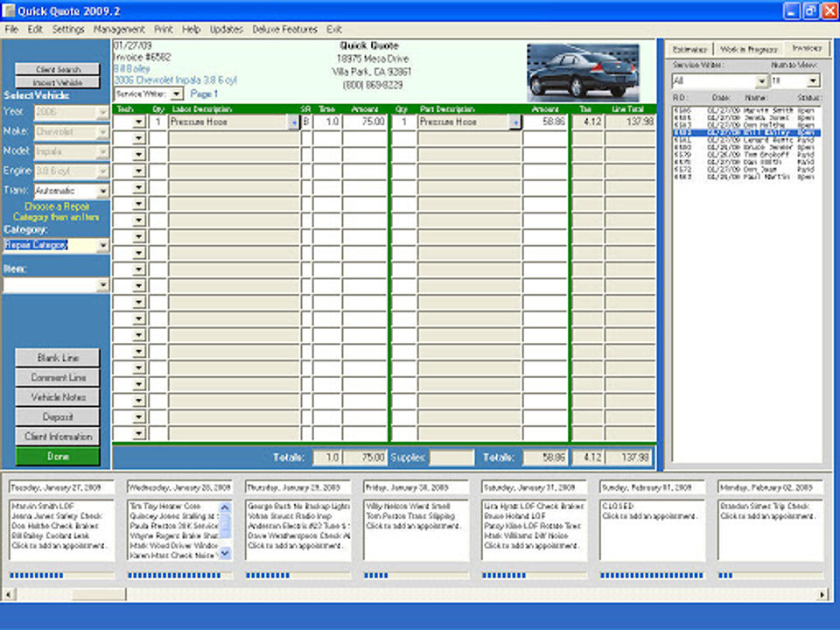Open the Part Description dropdown arrow for Pressure Hose
This screenshot has width=840, height=630.
point(515,123)
